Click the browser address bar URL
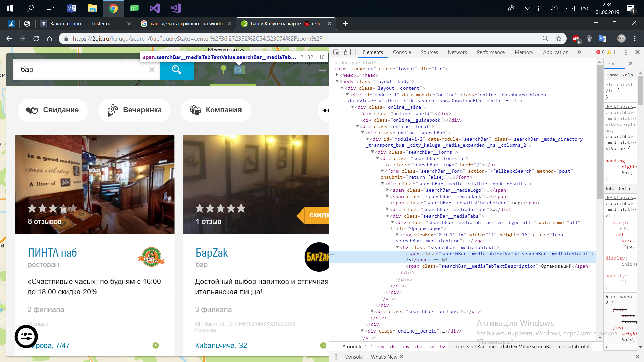The width and height of the screenshot is (644, 362). [200, 39]
